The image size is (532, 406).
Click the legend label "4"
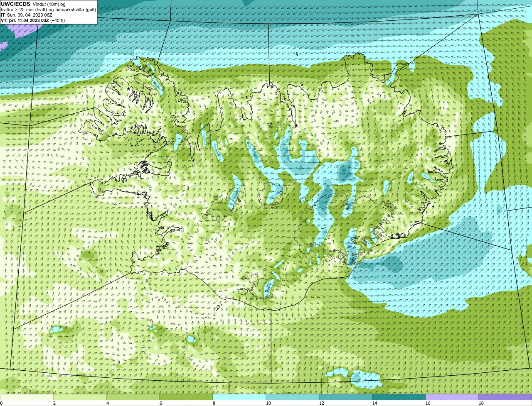pos(108,403)
